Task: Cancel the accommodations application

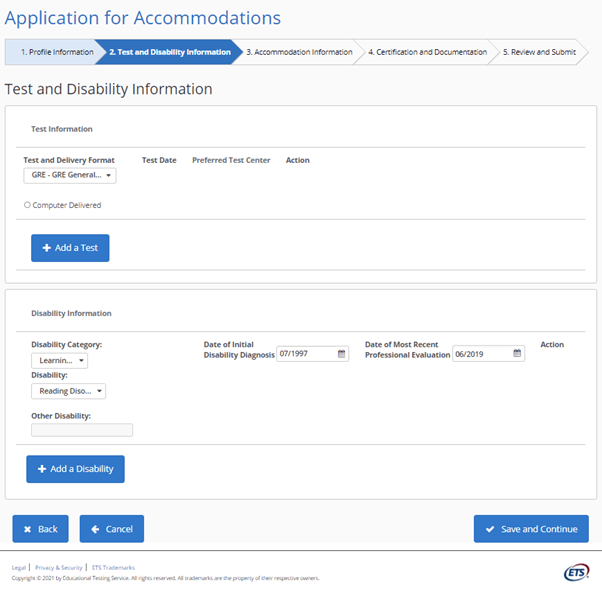Action: (x=112, y=529)
